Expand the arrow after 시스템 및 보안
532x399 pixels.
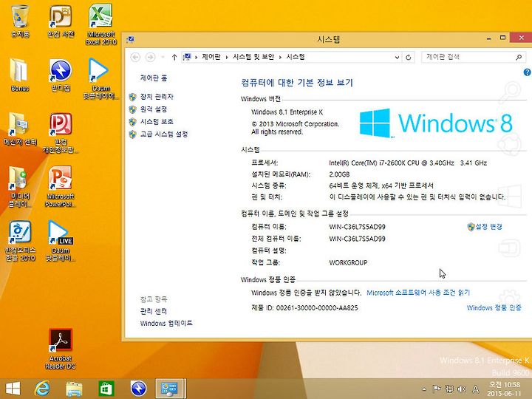click(280, 58)
